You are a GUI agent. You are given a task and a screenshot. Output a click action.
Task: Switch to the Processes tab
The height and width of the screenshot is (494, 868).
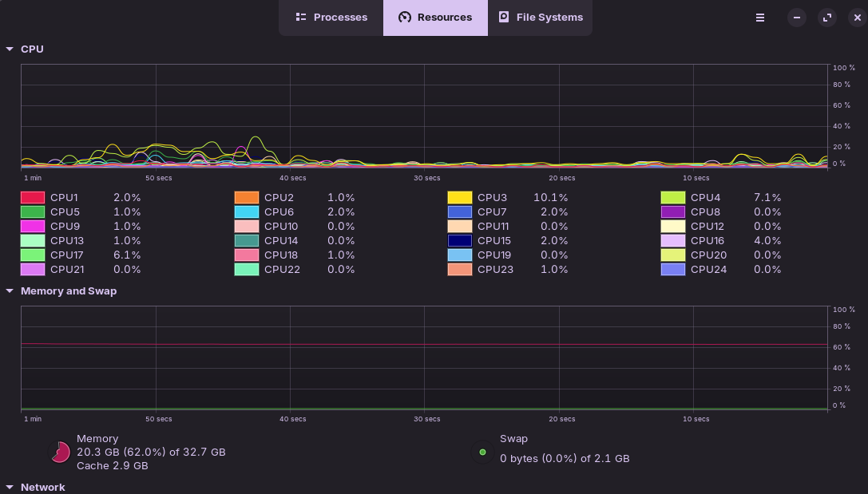coord(331,18)
